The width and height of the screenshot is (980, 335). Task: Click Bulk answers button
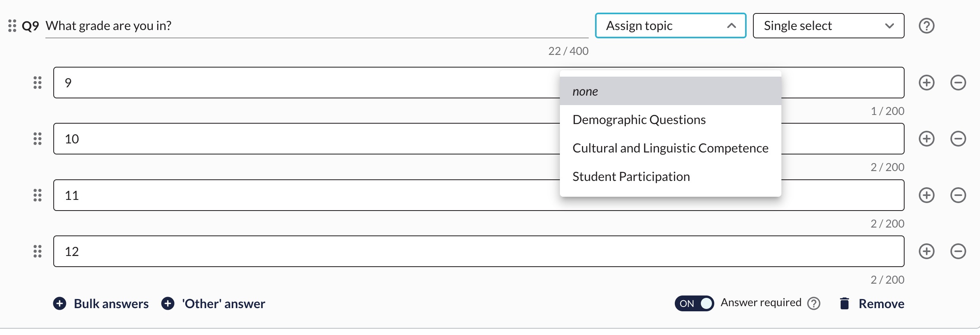(x=101, y=303)
